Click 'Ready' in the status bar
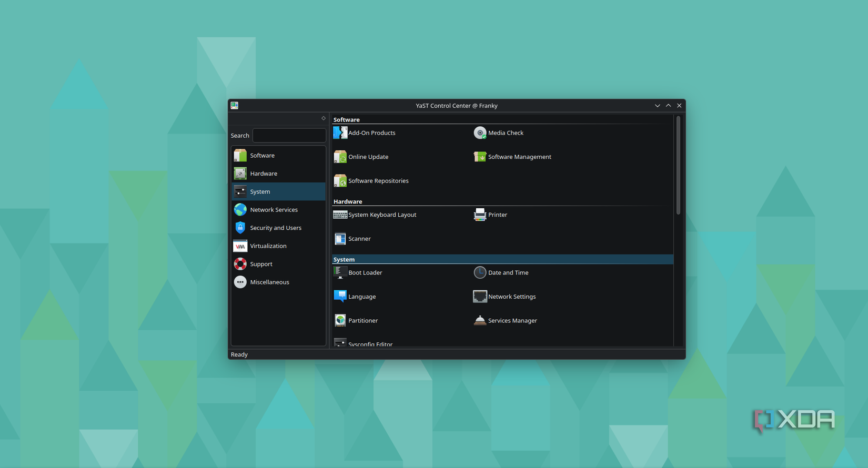 pyautogui.click(x=239, y=354)
